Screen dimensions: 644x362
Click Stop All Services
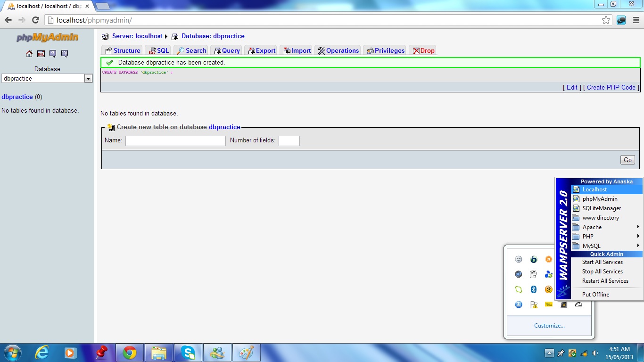[607, 271]
